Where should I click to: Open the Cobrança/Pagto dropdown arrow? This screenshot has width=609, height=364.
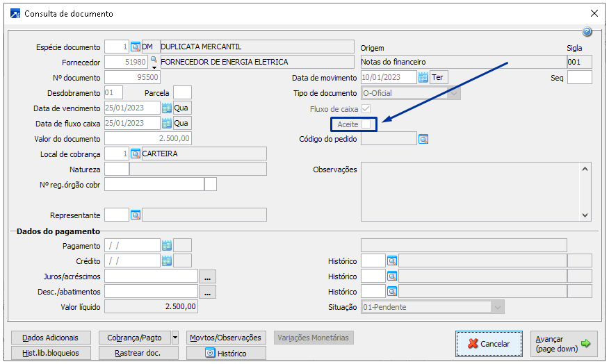(x=175, y=338)
